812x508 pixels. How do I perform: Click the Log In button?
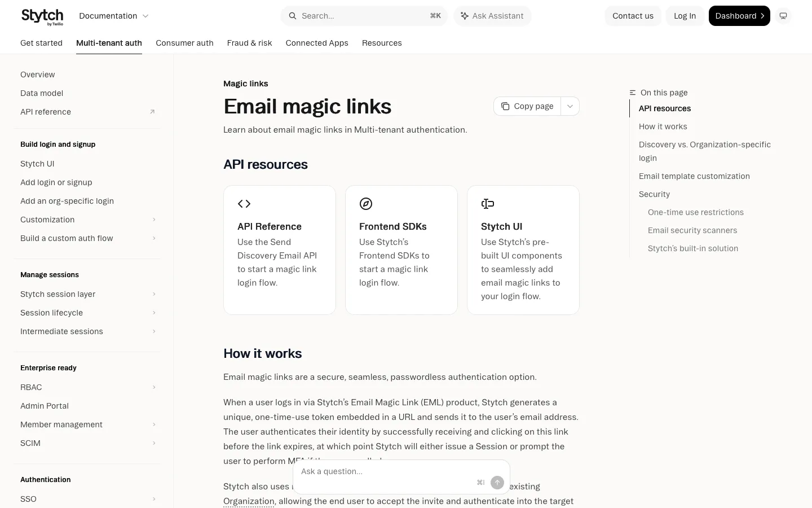click(685, 16)
